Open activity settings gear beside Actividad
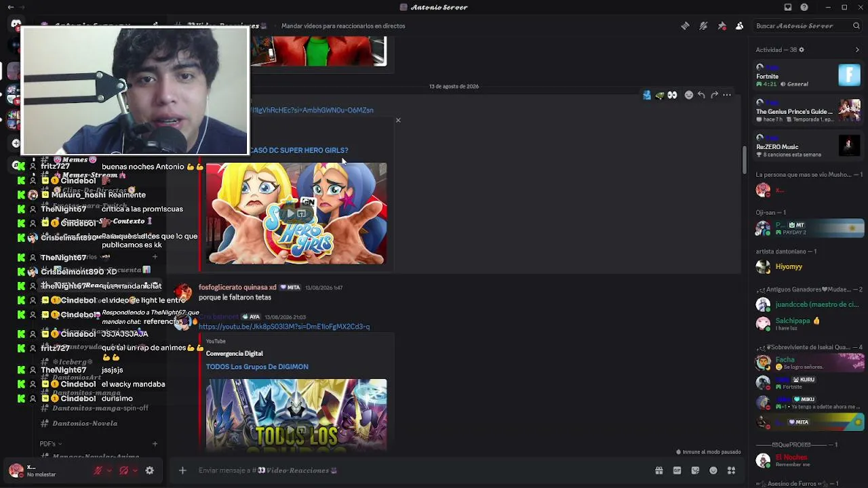The height and width of the screenshot is (488, 868). tap(802, 50)
